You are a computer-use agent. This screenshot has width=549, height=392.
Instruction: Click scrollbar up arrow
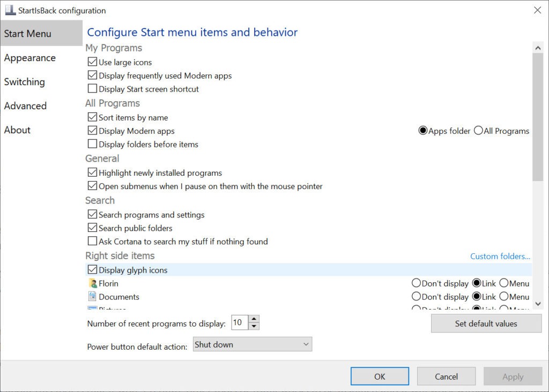pos(538,48)
